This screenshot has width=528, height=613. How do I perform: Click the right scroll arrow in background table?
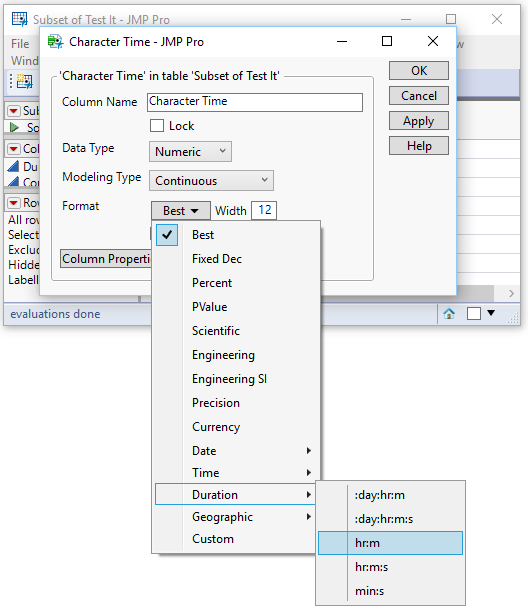point(511,293)
